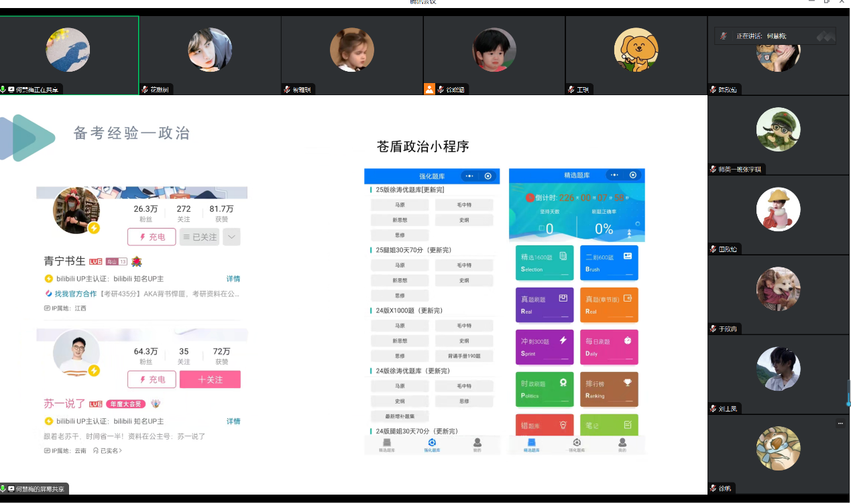Expand the dropdown arrow beside 已关注
This screenshot has height=504, width=851.
(x=231, y=237)
